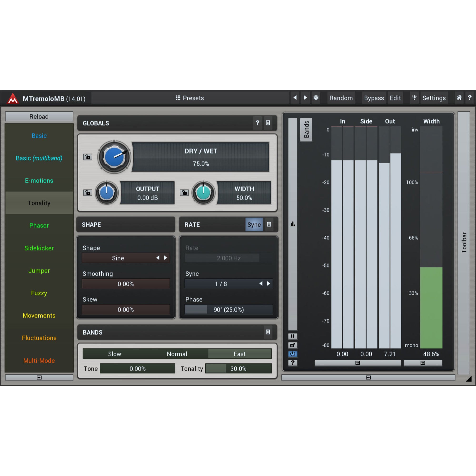The width and height of the screenshot is (476, 476).
Task: Click the Edit button
Action: [395, 98]
